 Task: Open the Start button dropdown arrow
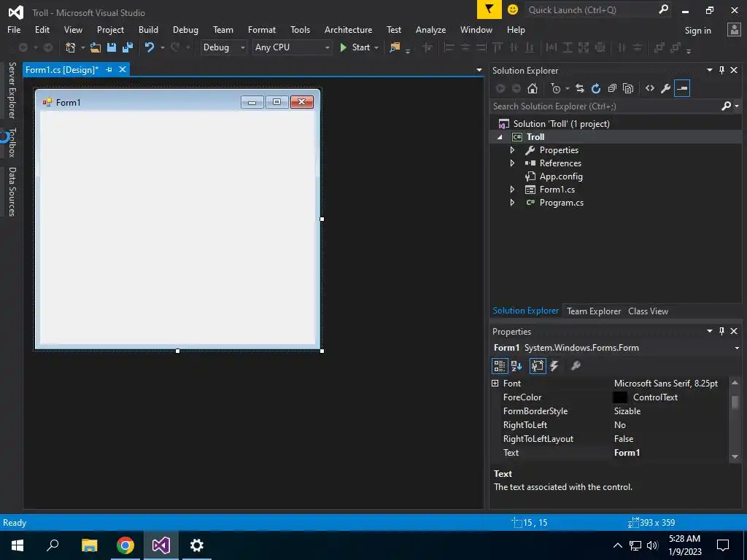pos(376,47)
